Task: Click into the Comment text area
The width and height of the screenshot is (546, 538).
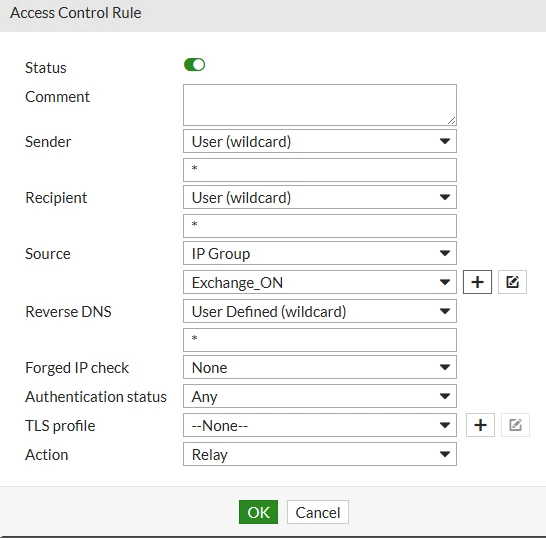Action: click(x=320, y=105)
